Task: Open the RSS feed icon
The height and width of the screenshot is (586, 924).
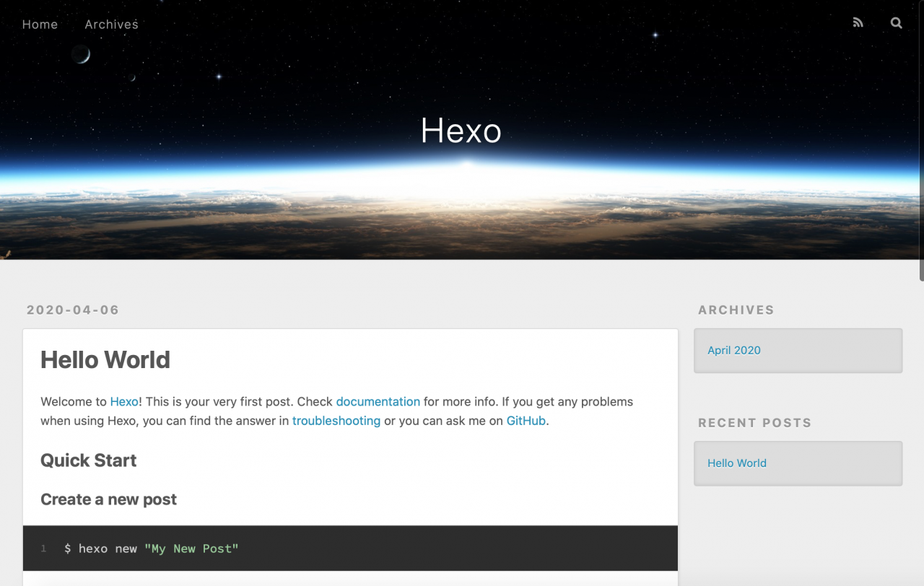Action: pyautogui.click(x=858, y=23)
